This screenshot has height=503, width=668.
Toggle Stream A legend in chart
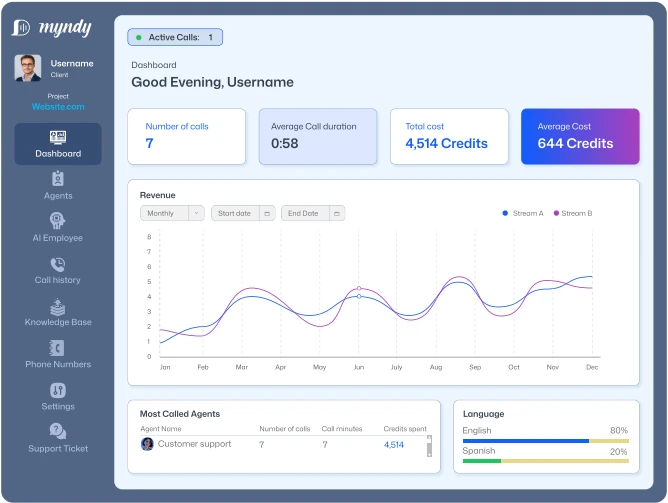point(523,213)
